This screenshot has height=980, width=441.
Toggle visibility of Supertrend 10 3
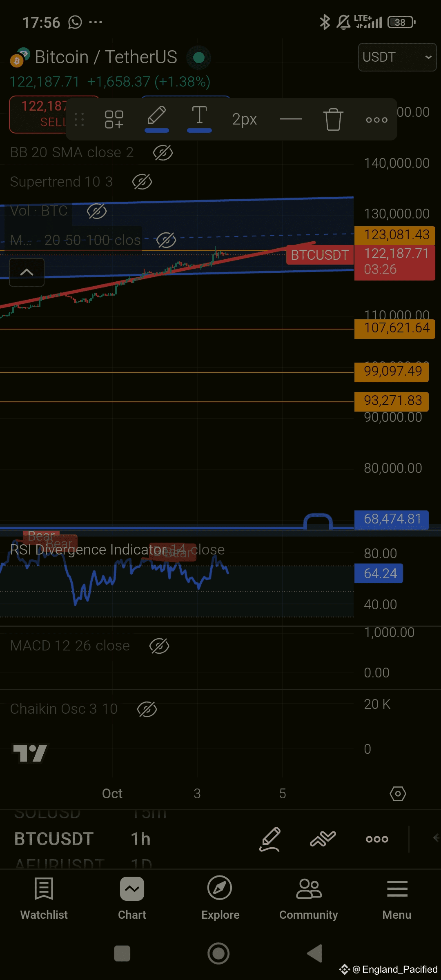tap(142, 182)
